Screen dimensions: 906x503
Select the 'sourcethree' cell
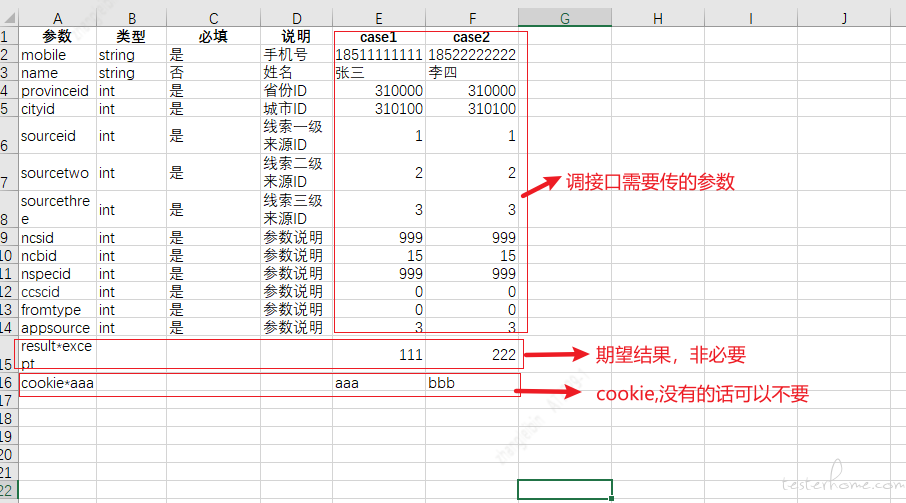57,210
